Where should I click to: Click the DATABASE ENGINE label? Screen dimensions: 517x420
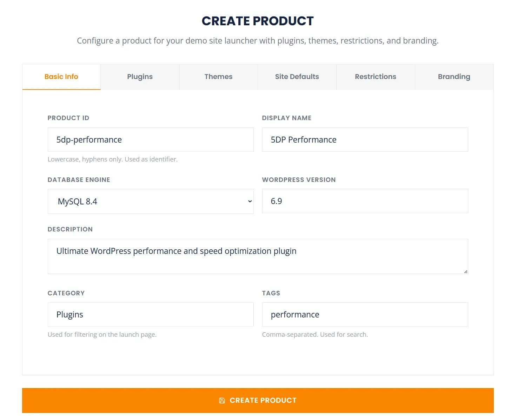pyautogui.click(x=79, y=180)
